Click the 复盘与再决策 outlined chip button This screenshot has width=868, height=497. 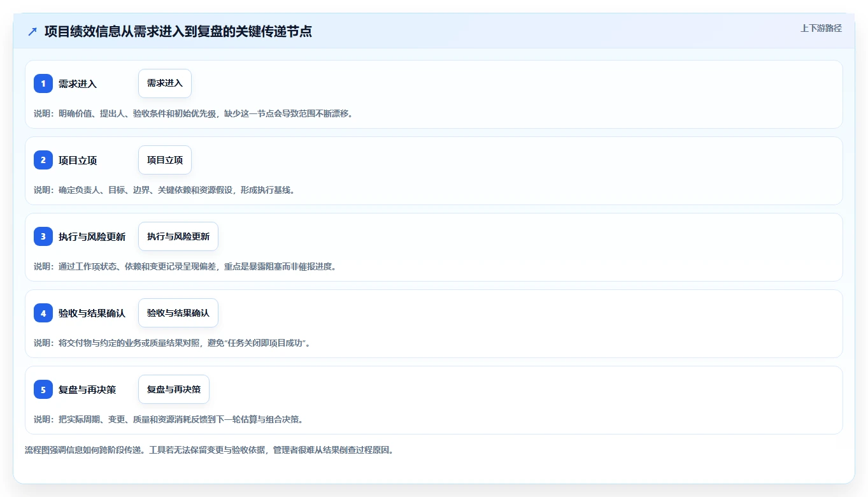tap(174, 389)
